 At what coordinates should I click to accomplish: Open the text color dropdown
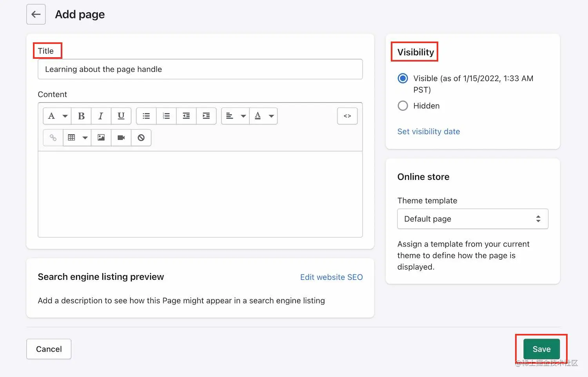(263, 116)
